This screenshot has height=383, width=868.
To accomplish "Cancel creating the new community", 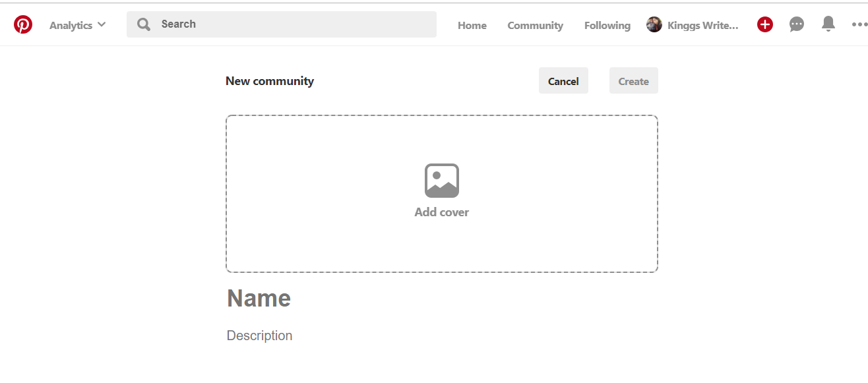I will pyautogui.click(x=563, y=80).
